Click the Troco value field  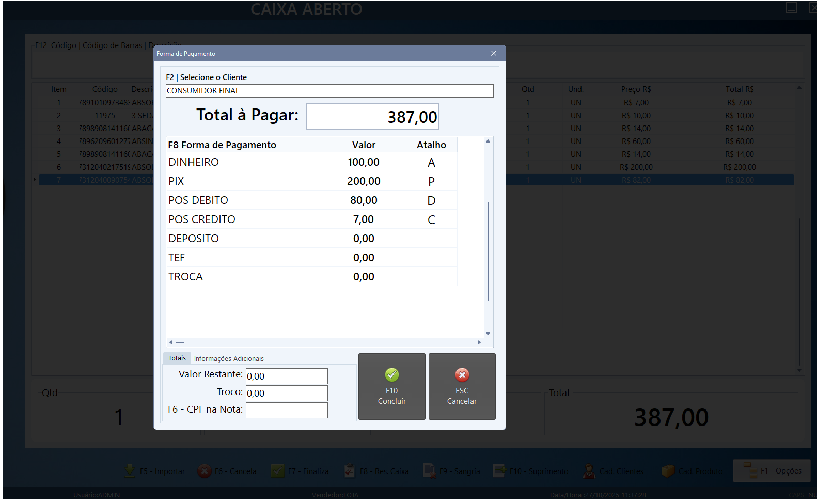287,393
